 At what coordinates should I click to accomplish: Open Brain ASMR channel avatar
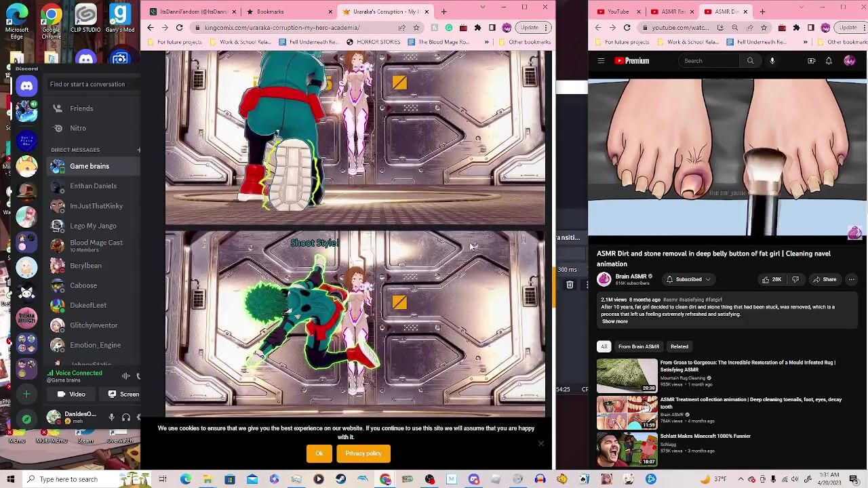coord(604,279)
